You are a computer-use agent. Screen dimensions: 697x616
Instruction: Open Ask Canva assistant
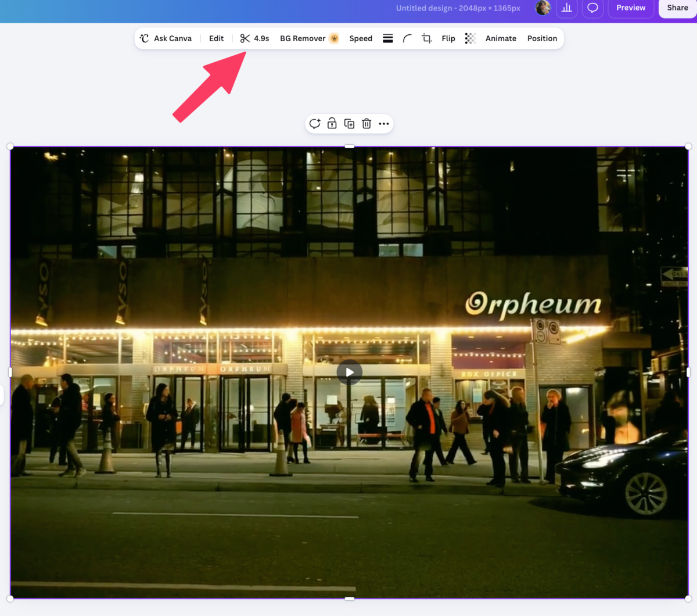coord(166,38)
